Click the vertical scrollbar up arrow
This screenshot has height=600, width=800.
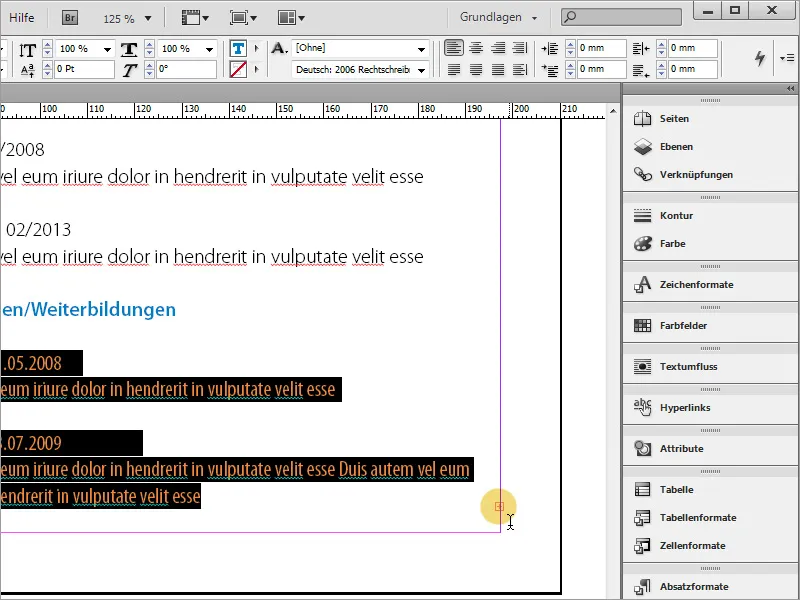(x=613, y=111)
